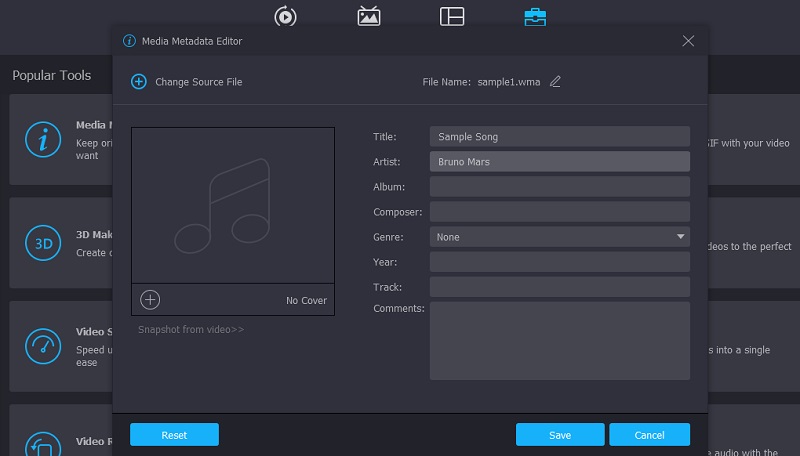
Task: Click the Change Source File plus icon
Action: 139,82
